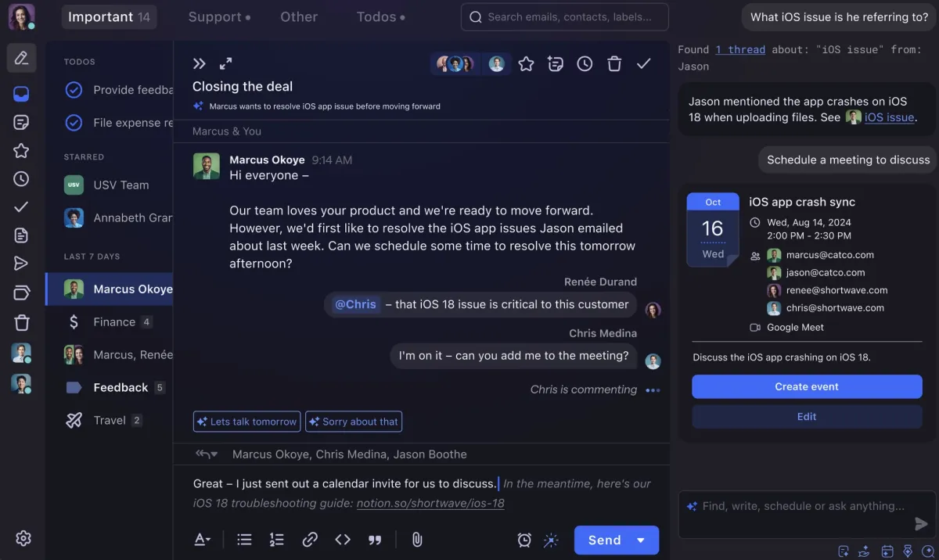Viewport: 939px width, 560px height.
Task: Switch to Other tab
Action: [x=299, y=16]
